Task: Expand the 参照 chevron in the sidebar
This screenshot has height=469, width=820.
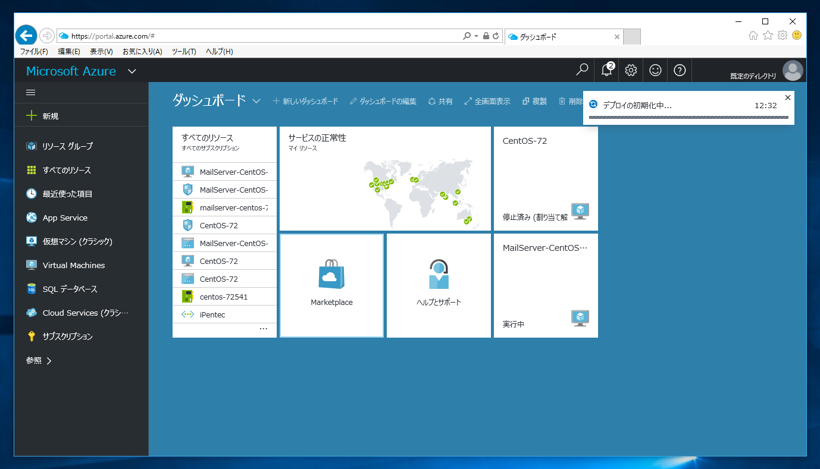Action: point(49,361)
